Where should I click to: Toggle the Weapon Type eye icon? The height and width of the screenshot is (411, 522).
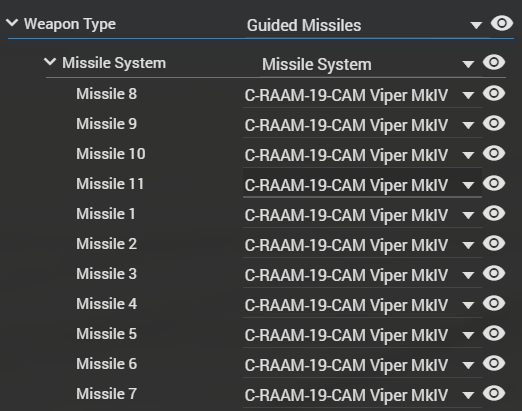(x=502, y=24)
